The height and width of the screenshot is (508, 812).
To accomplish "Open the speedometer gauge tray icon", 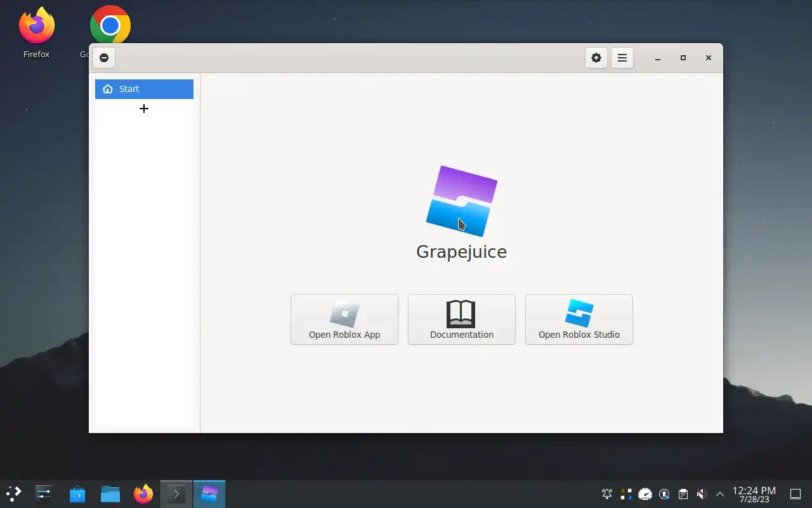I will coord(645,494).
